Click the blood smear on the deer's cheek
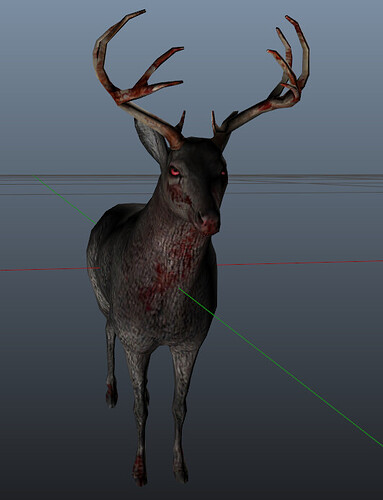This screenshot has width=383, height=500. coord(180,196)
